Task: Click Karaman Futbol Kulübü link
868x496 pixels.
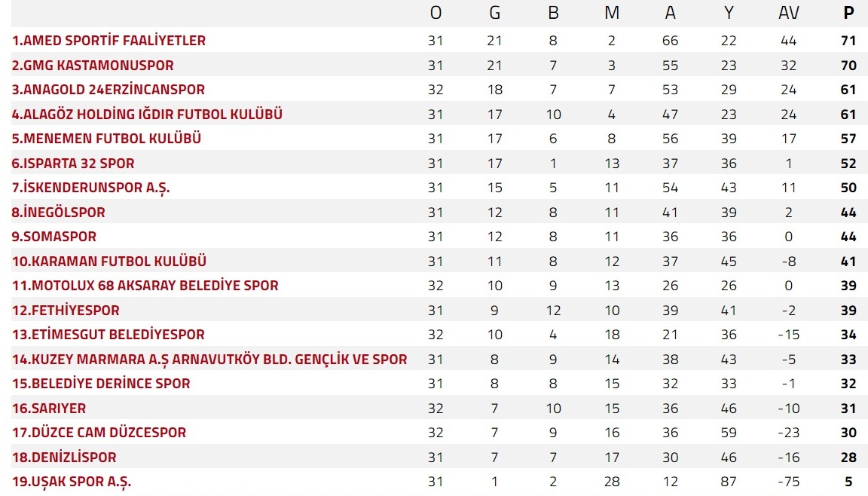Action: [109, 262]
